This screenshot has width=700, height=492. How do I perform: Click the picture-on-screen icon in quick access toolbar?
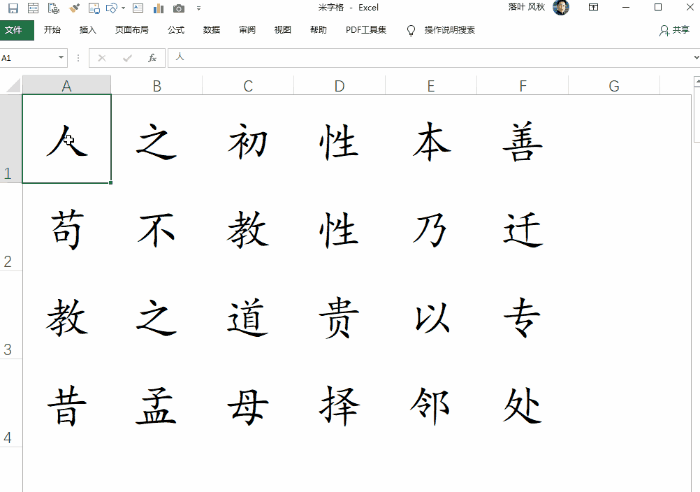[x=94, y=8]
